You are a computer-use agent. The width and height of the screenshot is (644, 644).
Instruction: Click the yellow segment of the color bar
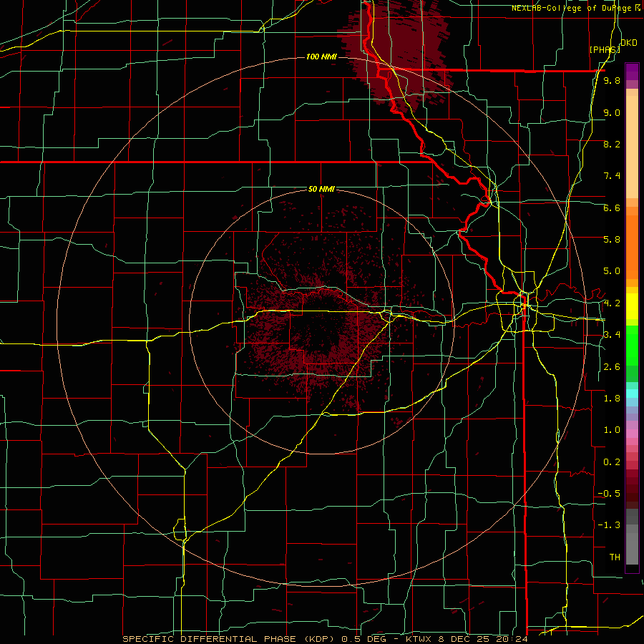click(632, 306)
